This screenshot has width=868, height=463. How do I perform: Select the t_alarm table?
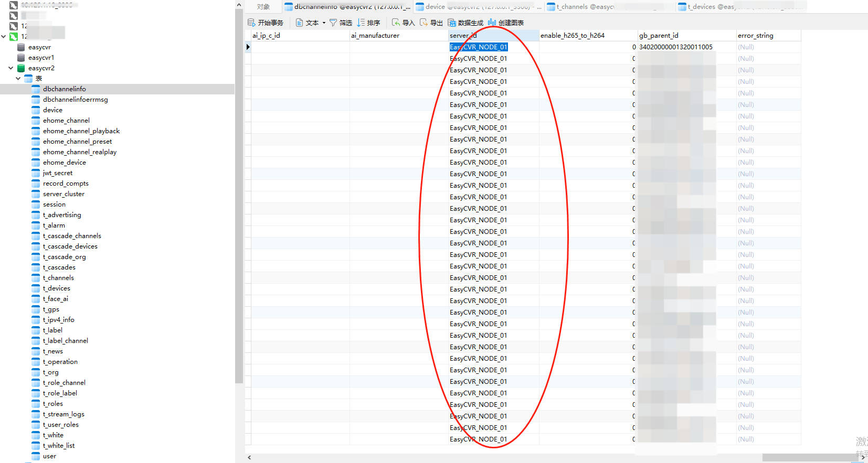point(54,225)
